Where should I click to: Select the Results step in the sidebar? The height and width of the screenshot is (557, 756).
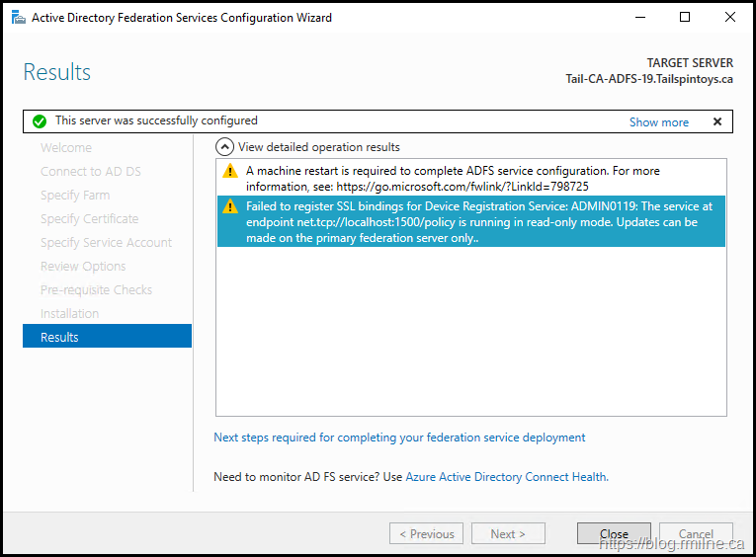coord(107,337)
